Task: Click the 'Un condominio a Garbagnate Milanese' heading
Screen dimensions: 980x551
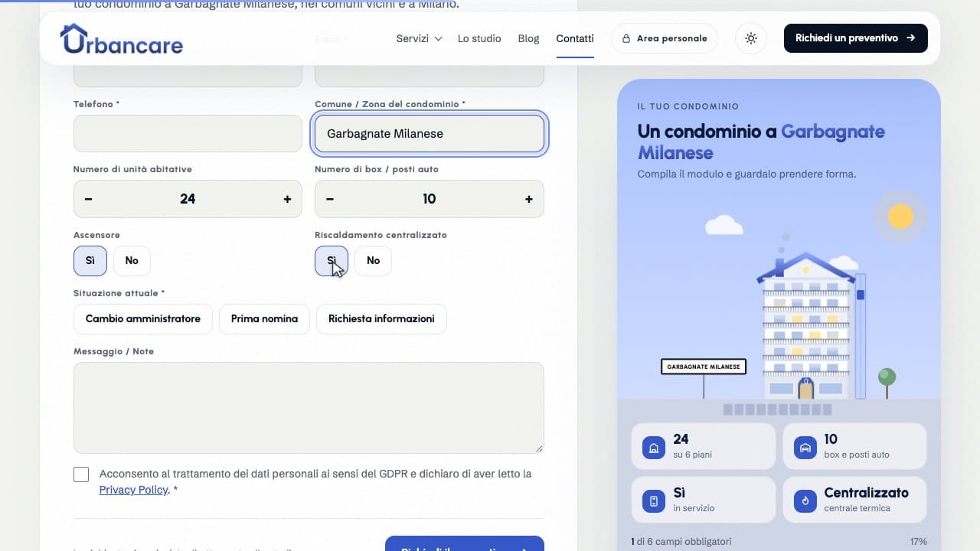Action: pyautogui.click(x=761, y=142)
